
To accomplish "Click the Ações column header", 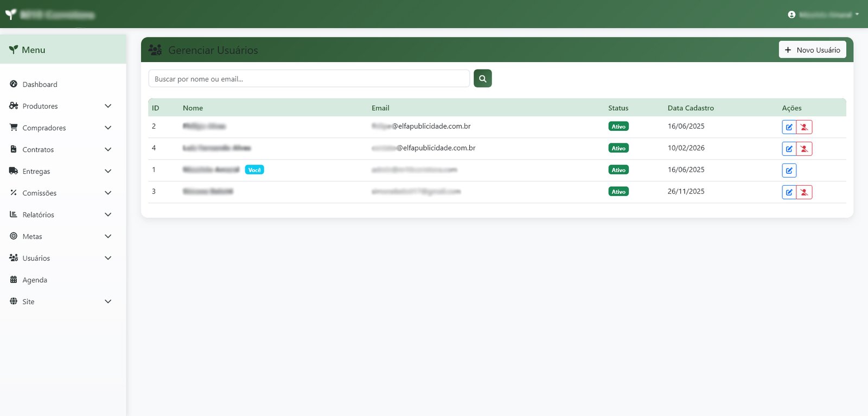I will [x=792, y=108].
